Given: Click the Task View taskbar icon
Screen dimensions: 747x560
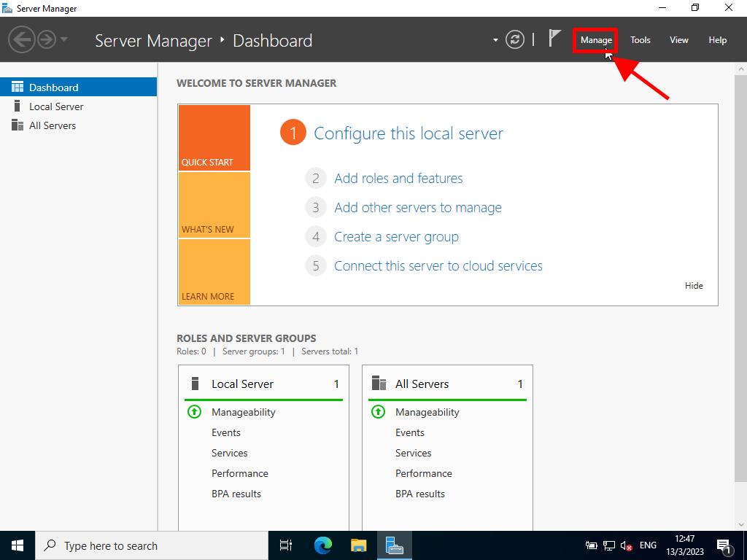Looking at the screenshot, I should coord(286,545).
